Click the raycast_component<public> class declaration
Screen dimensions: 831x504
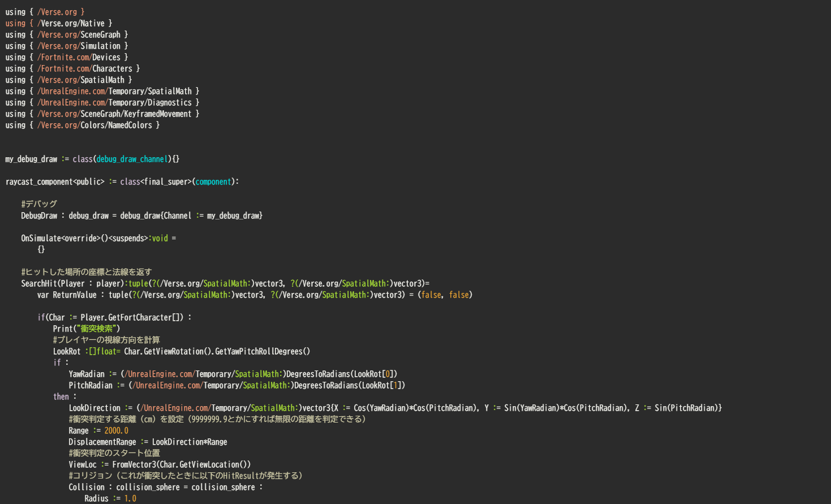click(122, 182)
